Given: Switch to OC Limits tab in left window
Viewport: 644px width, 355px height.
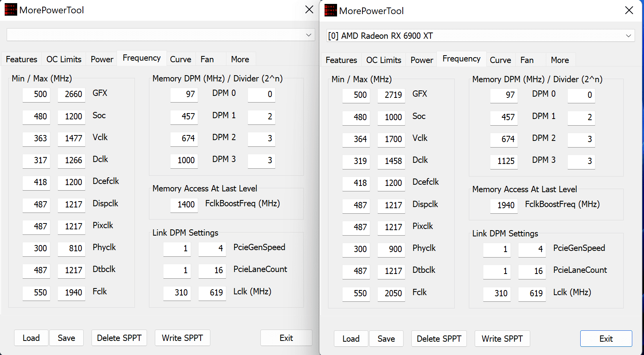Looking at the screenshot, I should click(64, 59).
